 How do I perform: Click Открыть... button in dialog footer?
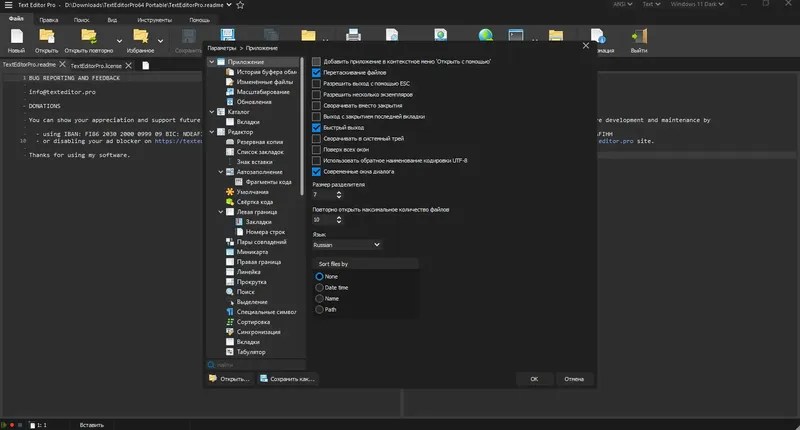tap(230, 379)
